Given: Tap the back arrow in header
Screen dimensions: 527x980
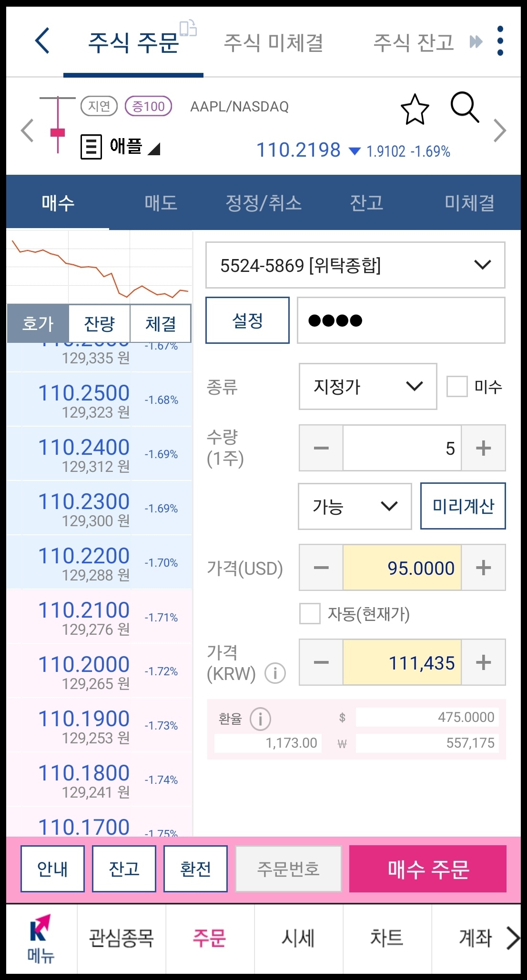Looking at the screenshot, I should point(42,41).
